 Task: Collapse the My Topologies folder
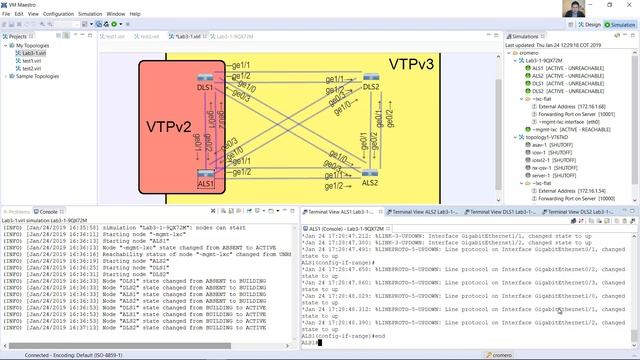[x=5, y=46]
